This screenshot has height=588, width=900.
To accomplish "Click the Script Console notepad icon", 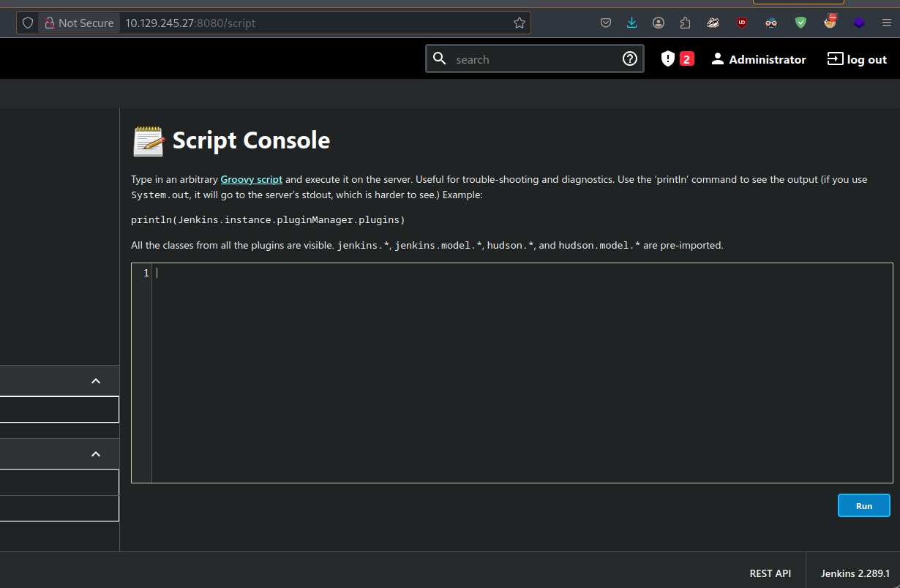I will pos(149,140).
